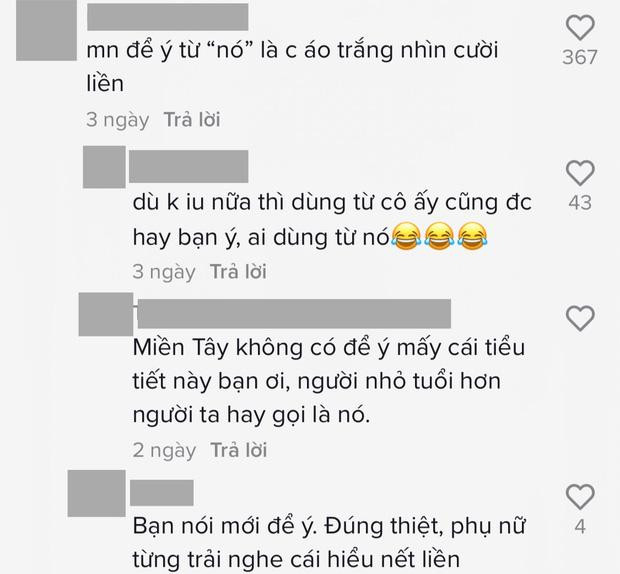Viewport: 620px width, 574px height.
Task: Open the avatar of the top commenter
Action: 46,30
